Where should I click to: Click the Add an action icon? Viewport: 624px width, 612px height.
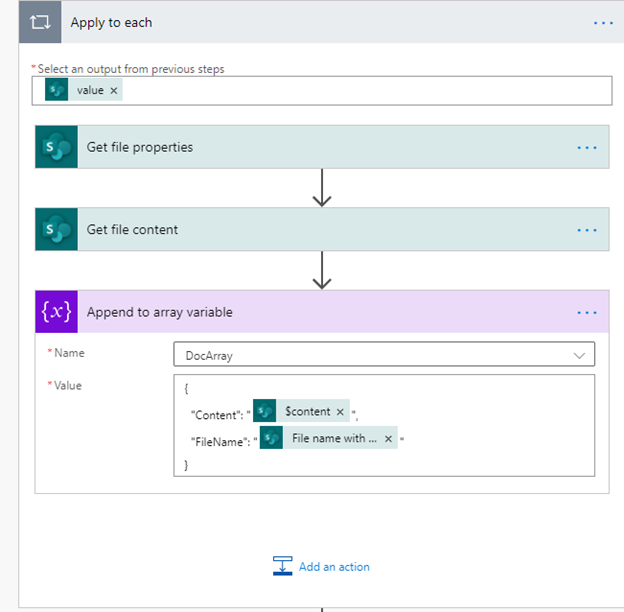pyautogui.click(x=283, y=566)
